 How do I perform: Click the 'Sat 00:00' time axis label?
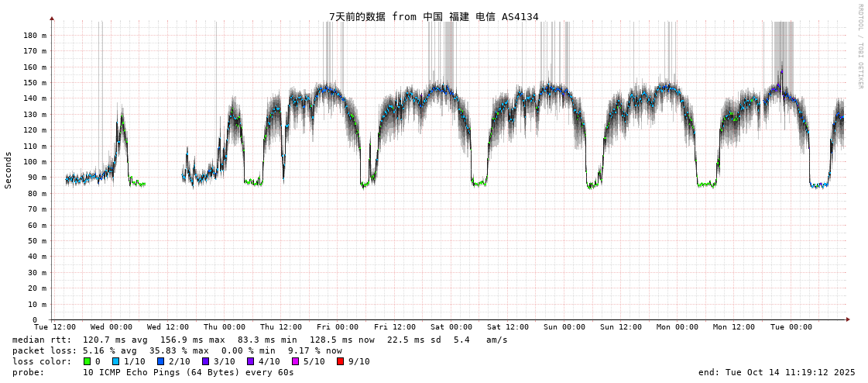tap(451, 327)
